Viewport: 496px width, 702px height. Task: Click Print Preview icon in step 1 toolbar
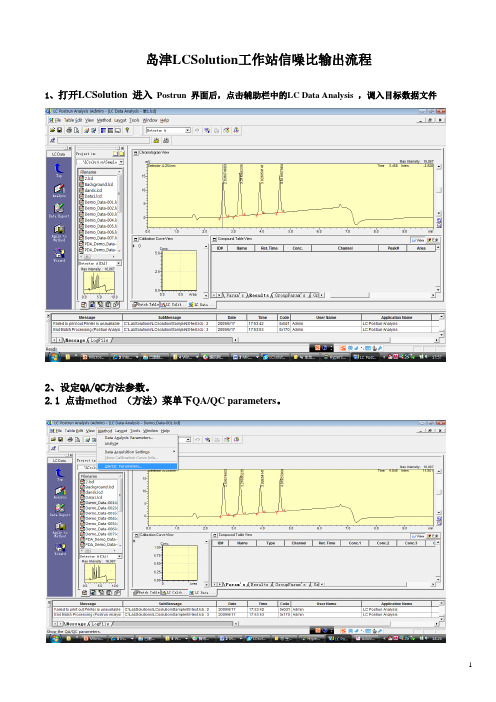[x=76, y=130]
